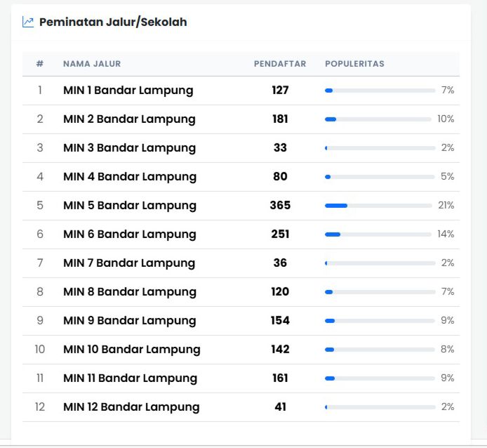Click the 9% label for MIN 9
The width and height of the screenshot is (487, 448).
447,321
